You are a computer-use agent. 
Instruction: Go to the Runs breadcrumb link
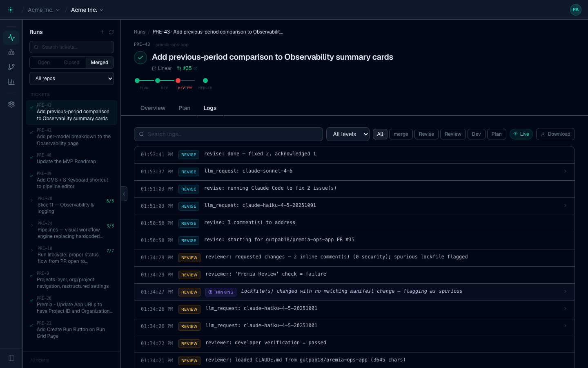(x=140, y=32)
